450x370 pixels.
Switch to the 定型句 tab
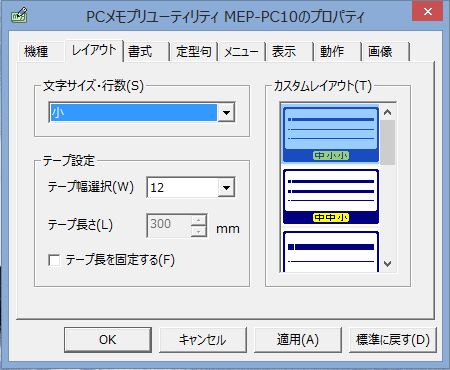pyautogui.click(x=193, y=52)
